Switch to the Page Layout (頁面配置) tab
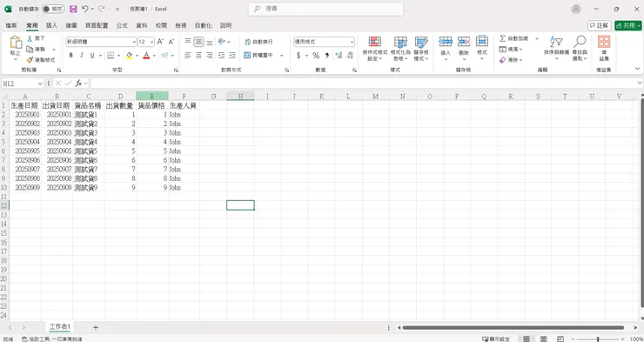Screen dimensions: 644x342 97,25
